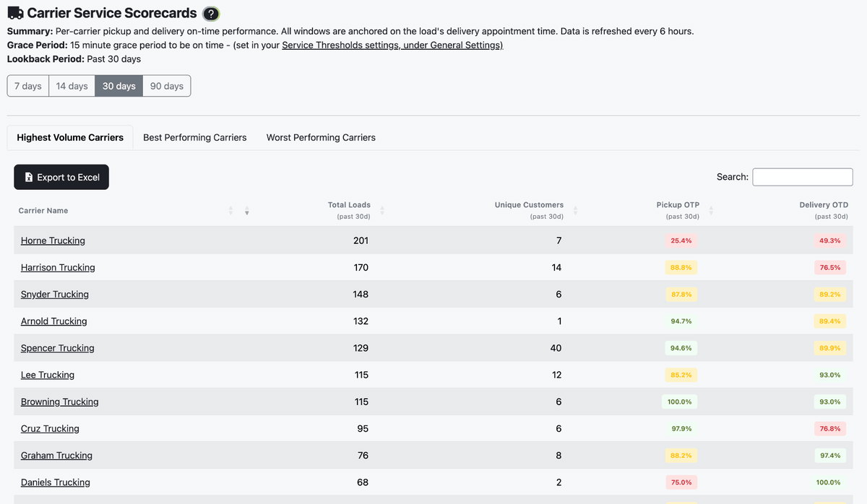Open Horne Trucking scorecard
This screenshot has width=867, height=504.
(x=53, y=240)
